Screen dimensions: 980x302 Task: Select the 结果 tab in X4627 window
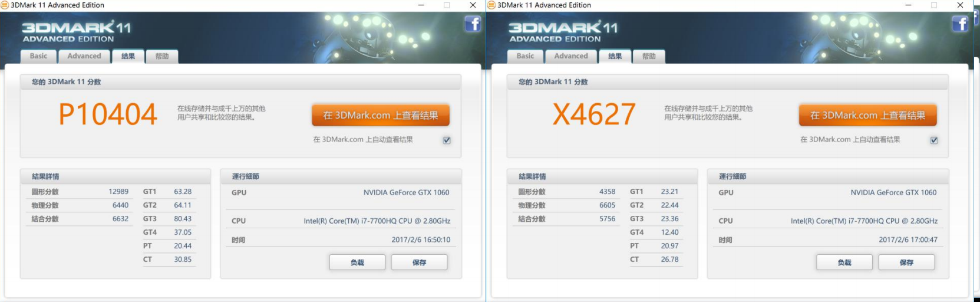coord(615,56)
